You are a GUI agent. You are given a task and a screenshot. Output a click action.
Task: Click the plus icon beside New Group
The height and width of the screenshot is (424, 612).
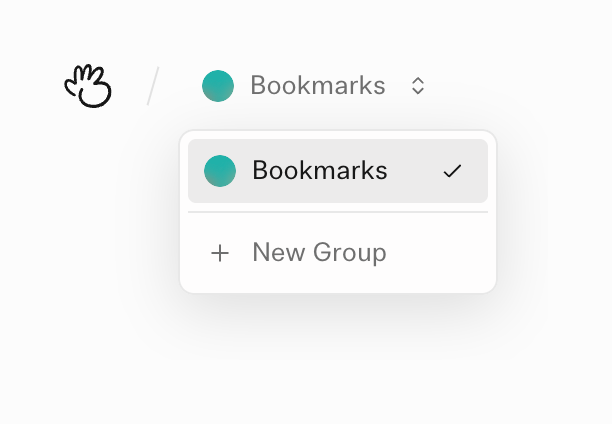click(220, 253)
